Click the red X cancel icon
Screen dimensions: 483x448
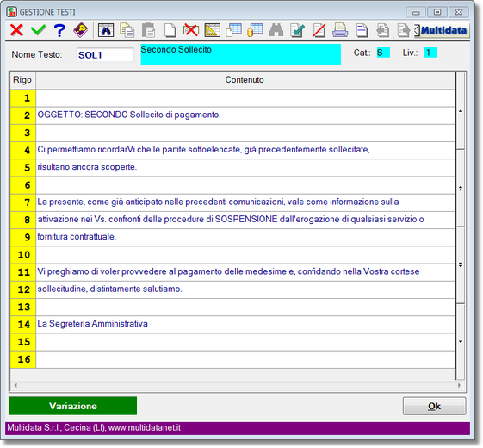[16, 30]
